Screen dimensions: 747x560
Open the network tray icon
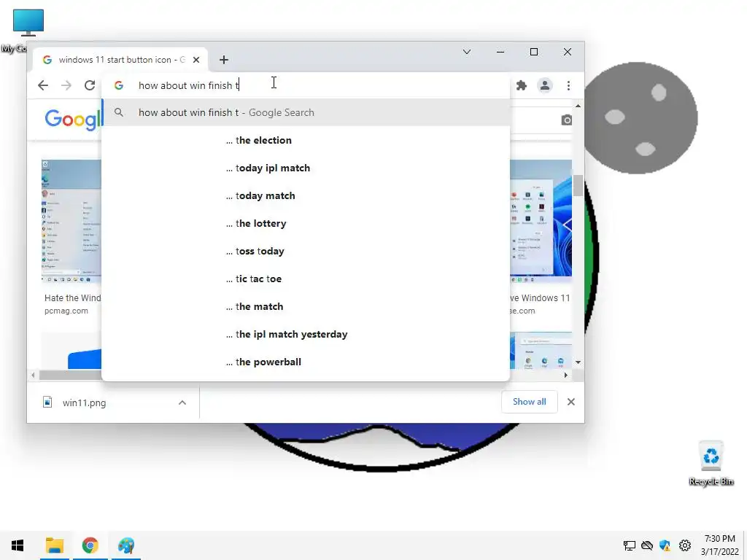[630, 545]
